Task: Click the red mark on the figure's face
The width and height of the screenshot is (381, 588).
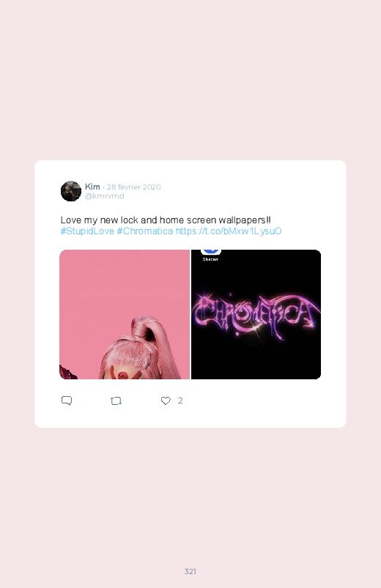Action: point(124,375)
